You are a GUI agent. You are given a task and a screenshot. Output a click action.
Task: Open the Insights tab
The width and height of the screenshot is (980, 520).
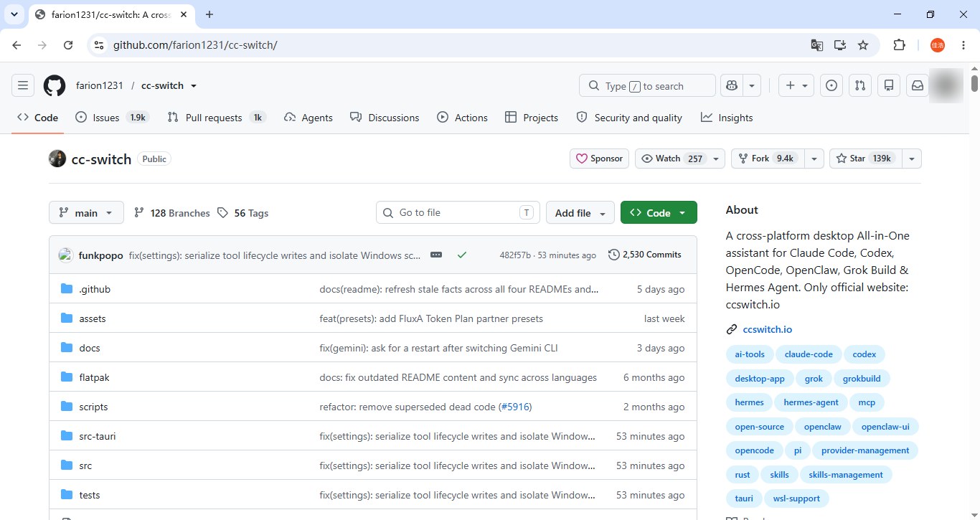[x=727, y=118]
